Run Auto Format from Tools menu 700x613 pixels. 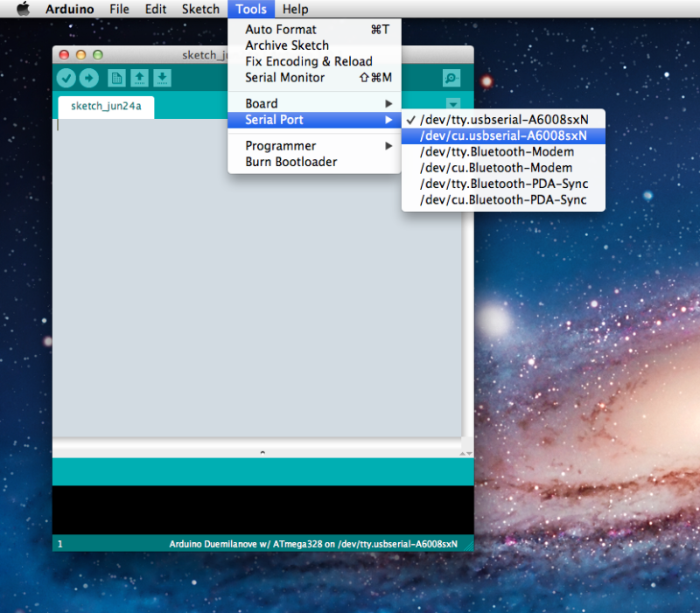pos(314,30)
